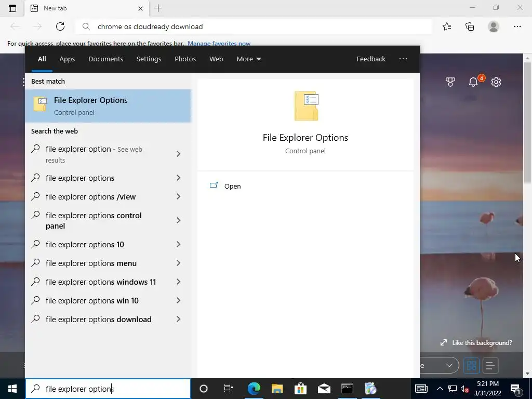Expand arrow for file explorer options /view
Viewport: 532px width, 399px height.
[x=179, y=196]
